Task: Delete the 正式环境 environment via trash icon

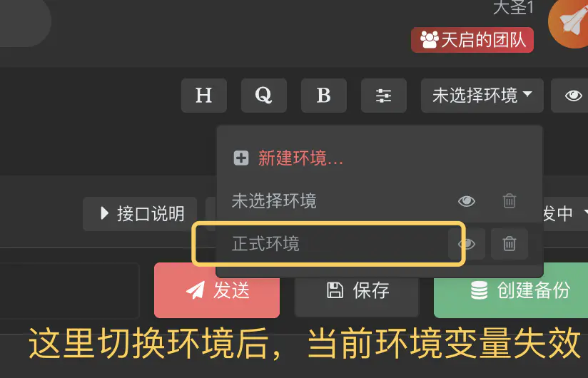Action: pyautogui.click(x=510, y=244)
